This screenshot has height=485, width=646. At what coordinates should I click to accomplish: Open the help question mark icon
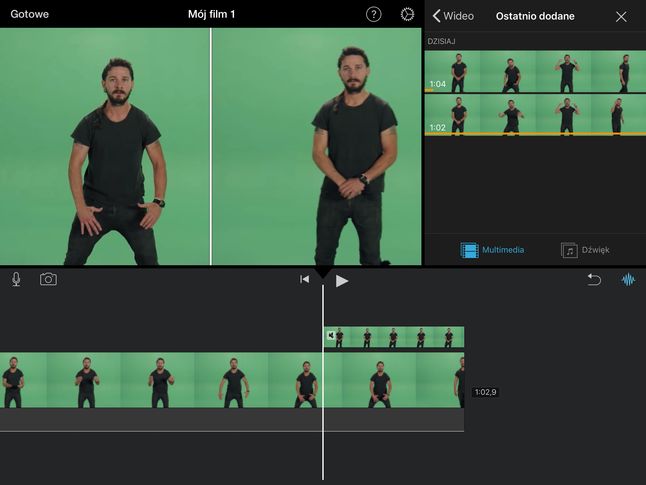tap(373, 15)
